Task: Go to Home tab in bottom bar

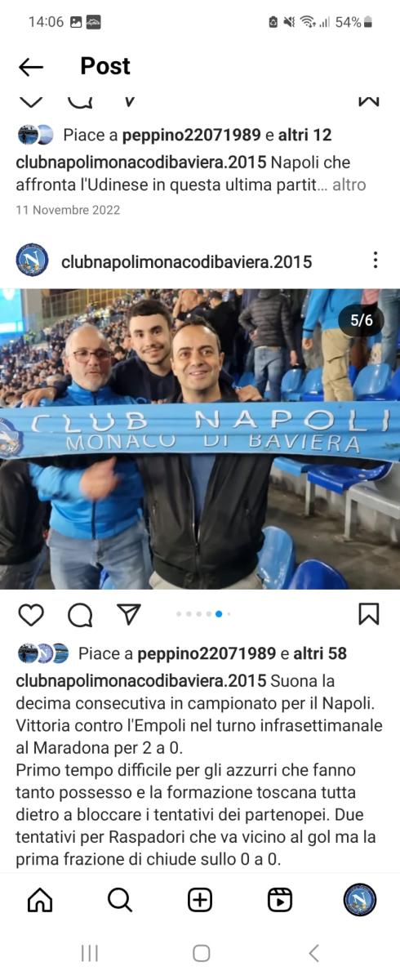Action: [x=40, y=900]
